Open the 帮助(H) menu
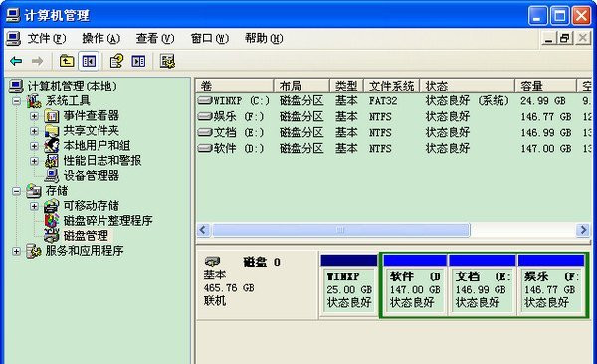 tap(264, 39)
